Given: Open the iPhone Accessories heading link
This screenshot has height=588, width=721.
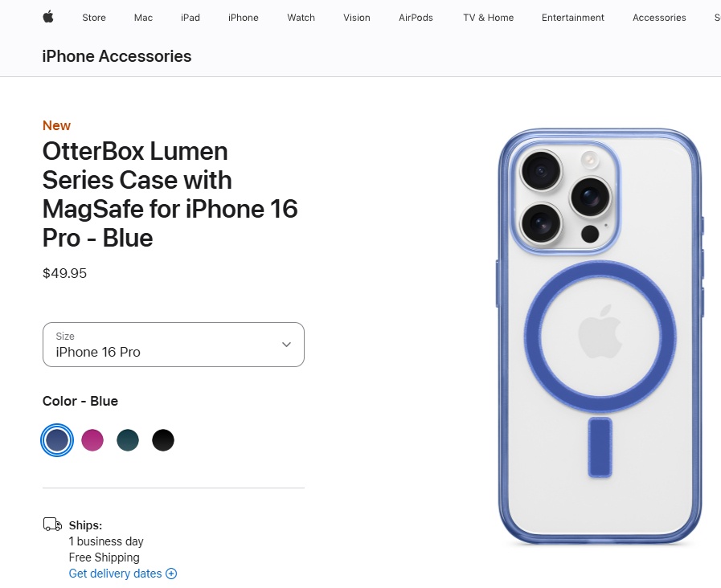Looking at the screenshot, I should tap(117, 56).
